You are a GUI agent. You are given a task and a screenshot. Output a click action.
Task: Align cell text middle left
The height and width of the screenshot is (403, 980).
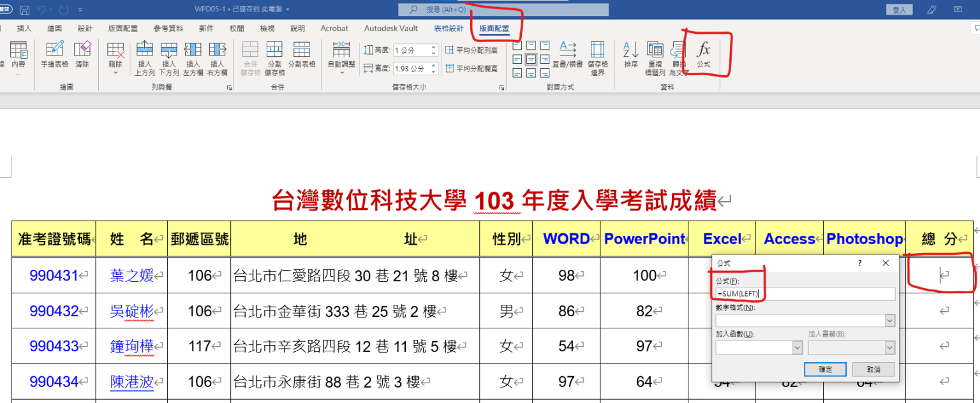(517, 59)
